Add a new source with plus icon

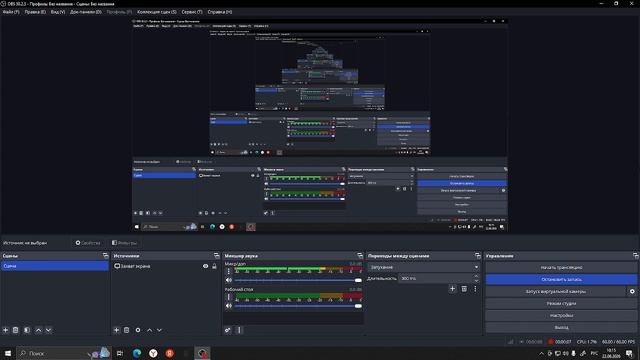[116, 330]
